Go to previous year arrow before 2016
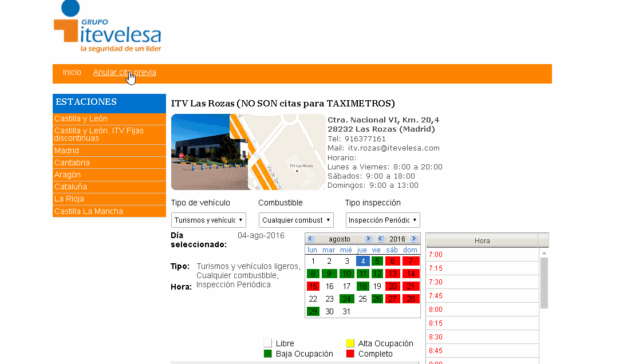 [x=380, y=239]
